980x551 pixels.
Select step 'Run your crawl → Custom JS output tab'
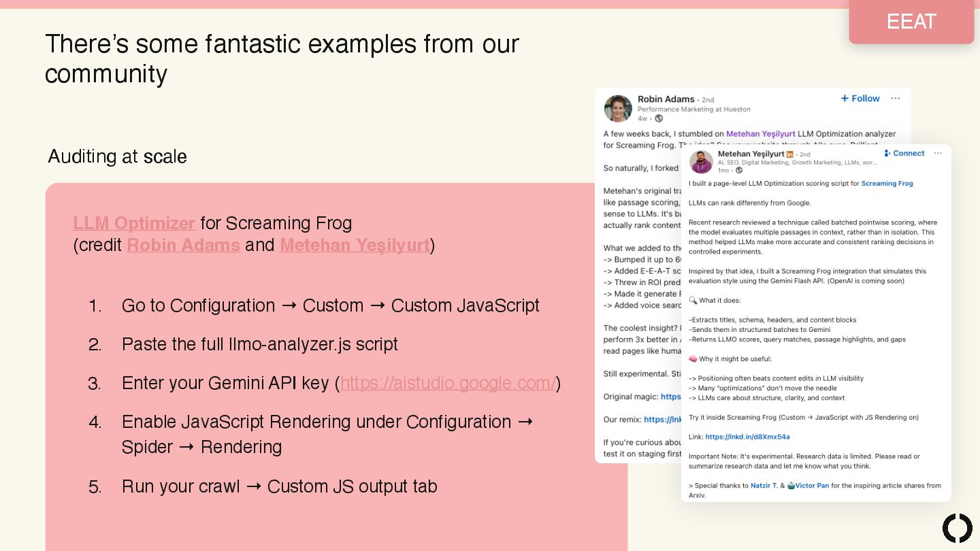(x=280, y=486)
